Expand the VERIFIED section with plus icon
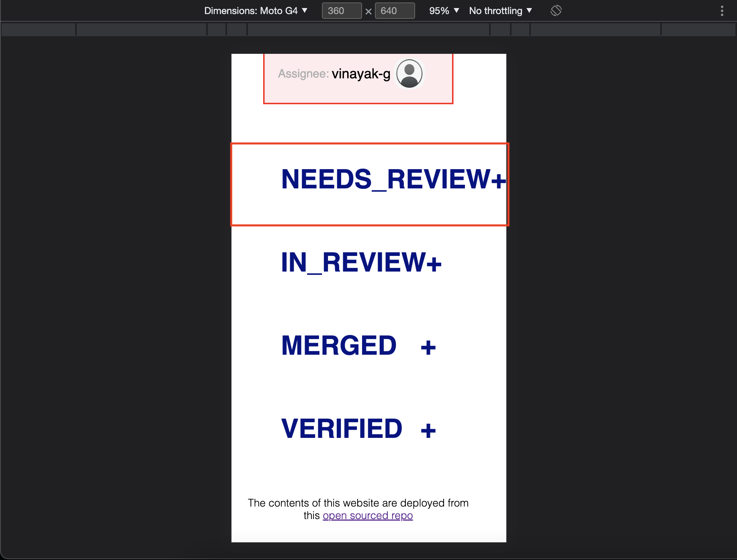Screen dimensions: 737x560 428,431
